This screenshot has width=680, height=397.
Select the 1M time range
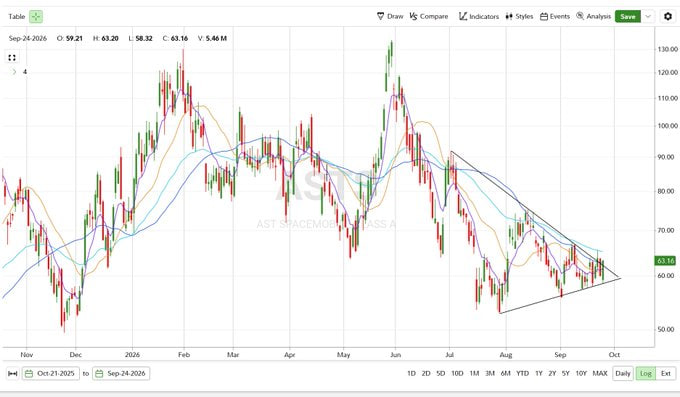click(x=474, y=374)
